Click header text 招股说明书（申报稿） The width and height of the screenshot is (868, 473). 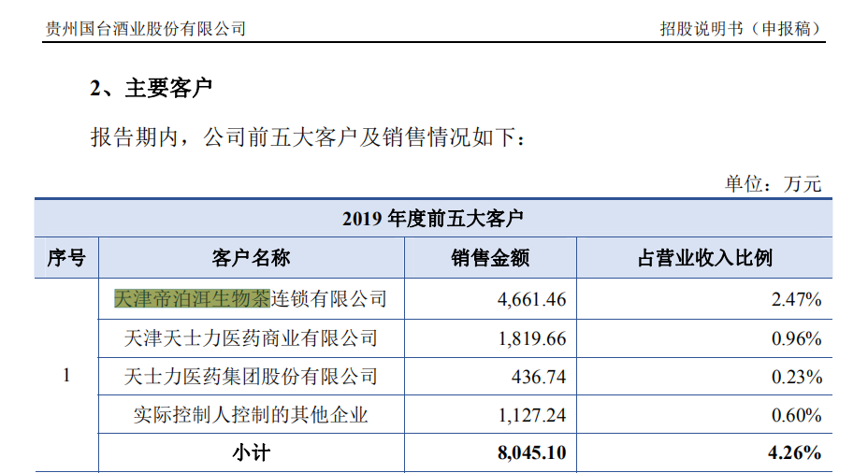click(x=741, y=28)
